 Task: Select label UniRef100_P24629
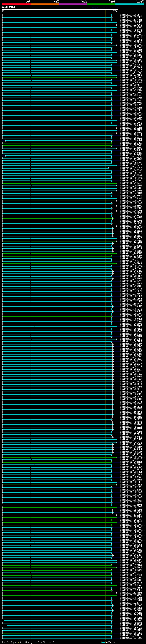coord(131,454)
